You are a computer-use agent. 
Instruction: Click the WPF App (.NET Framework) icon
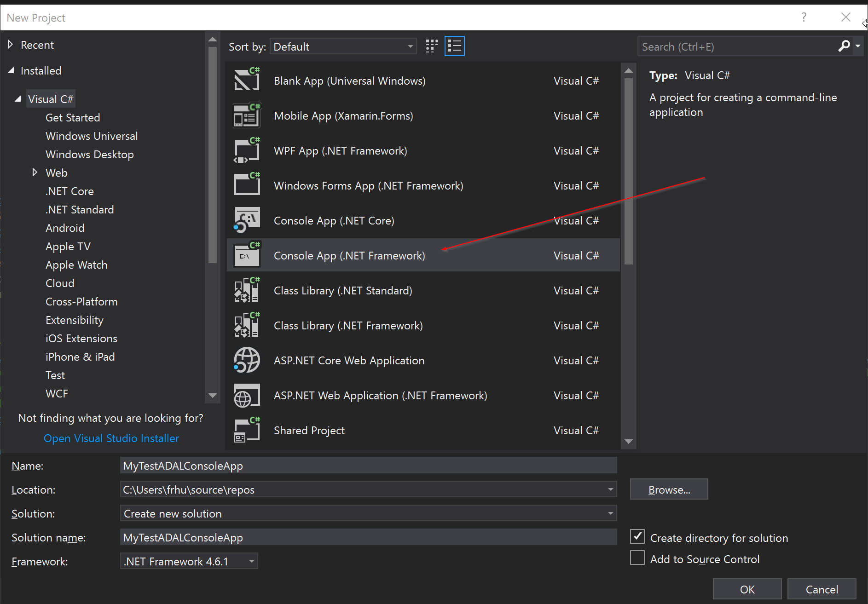click(247, 150)
